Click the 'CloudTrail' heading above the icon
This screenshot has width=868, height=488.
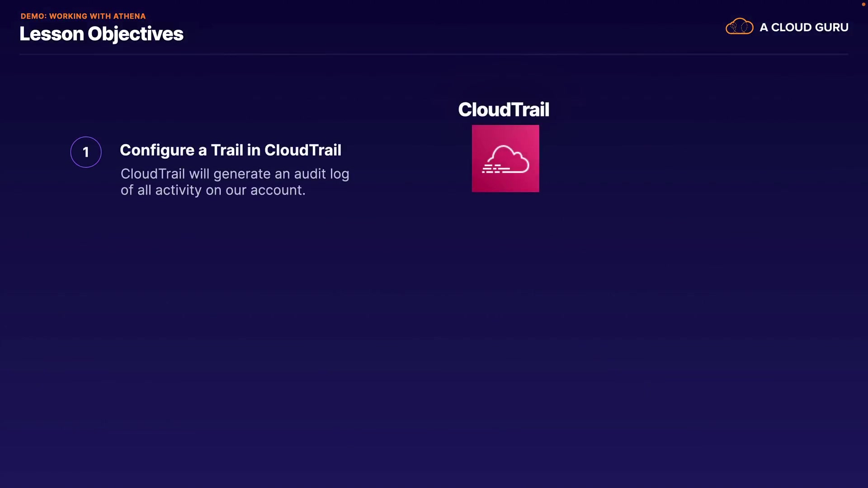point(504,110)
